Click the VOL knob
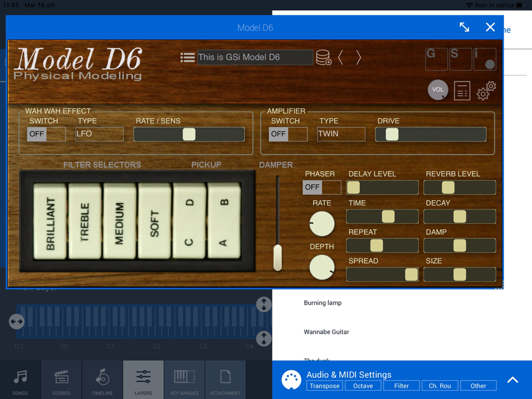Viewport: 532px width, 399px height. pos(438,89)
